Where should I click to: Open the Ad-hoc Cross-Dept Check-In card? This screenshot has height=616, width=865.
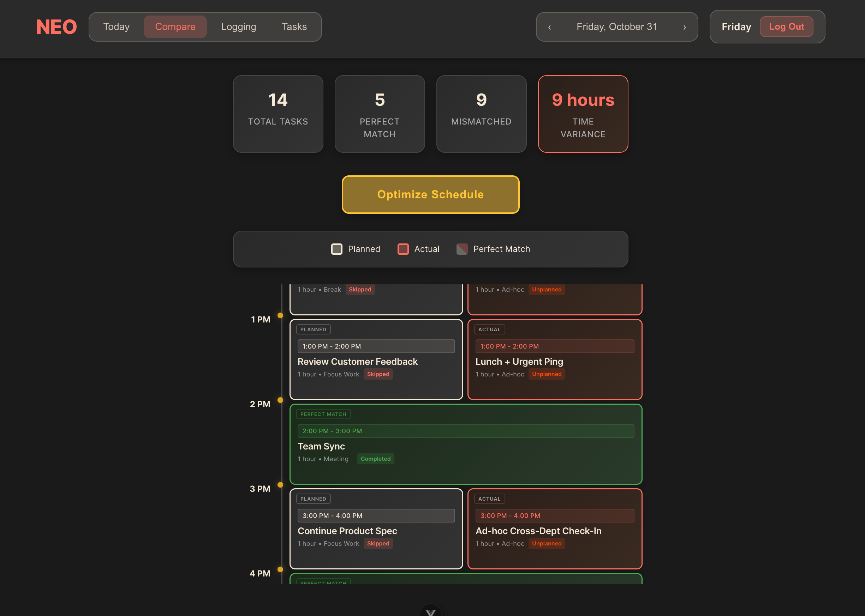pyautogui.click(x=554, y=529)
